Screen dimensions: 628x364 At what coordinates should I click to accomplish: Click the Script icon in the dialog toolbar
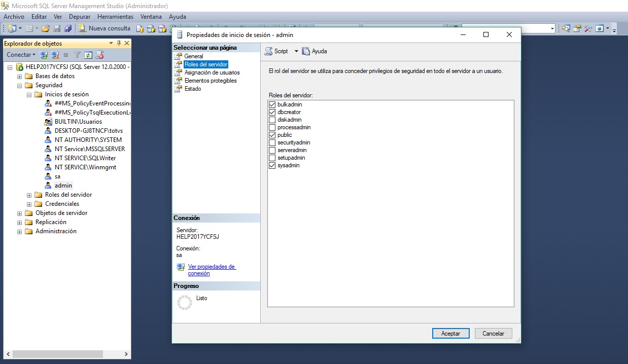269,51
